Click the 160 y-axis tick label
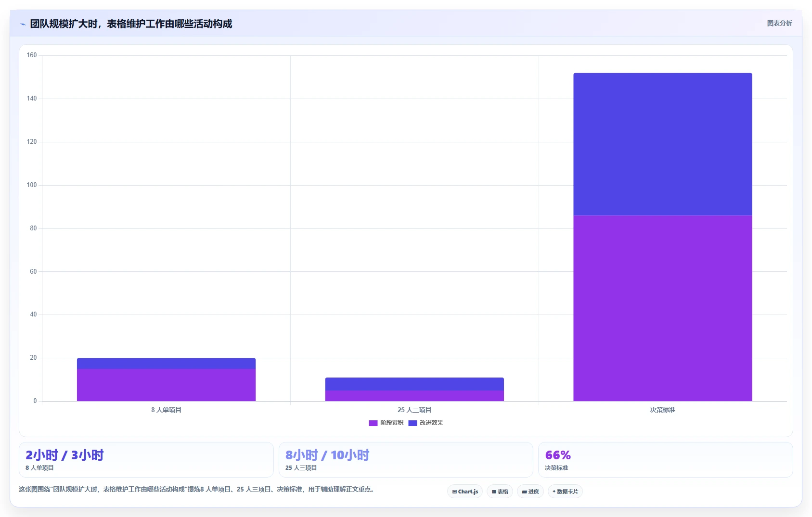 tap(32, 55)
